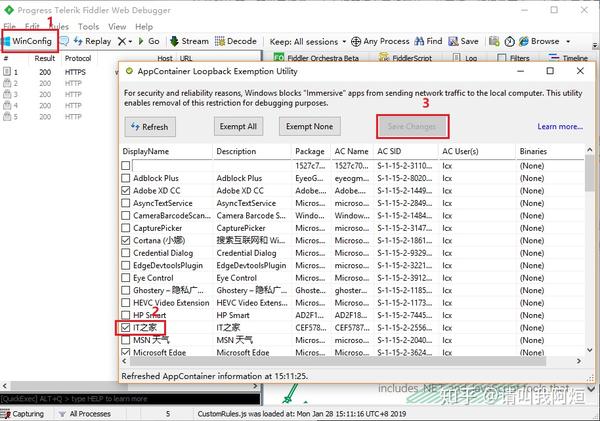
Task: Open the Learn more link
Action: click(560, 127)
